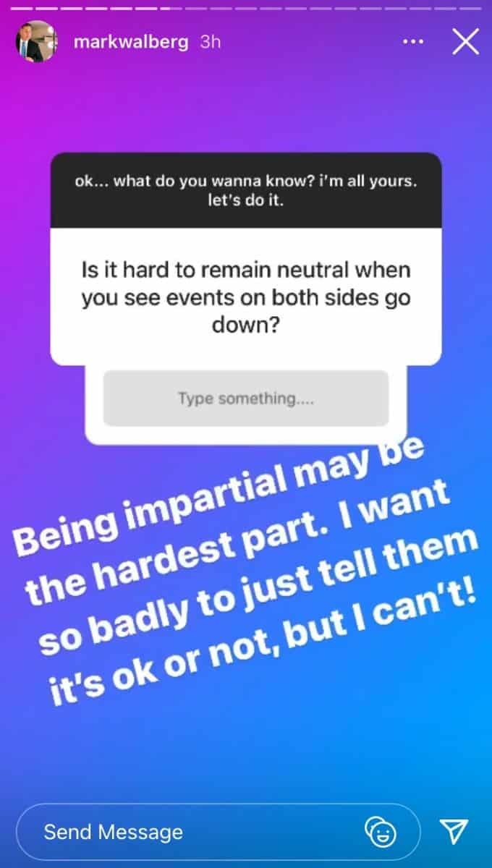The image size is (492, 868).
Task: Open the emoji quick reaction icon
Action: point(380,831)
